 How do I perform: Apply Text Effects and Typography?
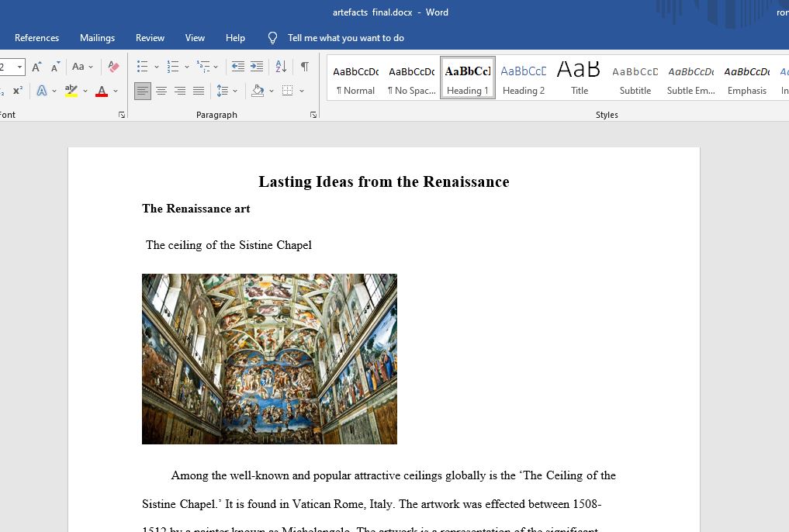42,91
